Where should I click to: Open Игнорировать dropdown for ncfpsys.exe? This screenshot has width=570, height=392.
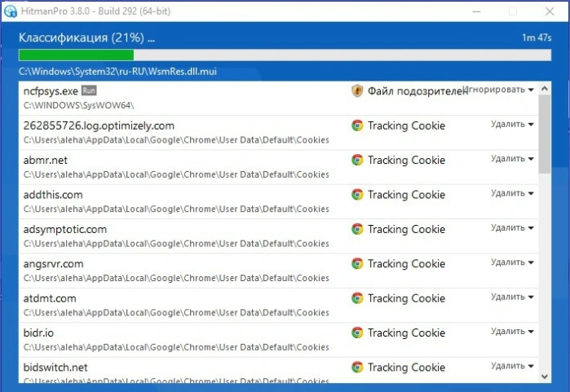[497, 90]
